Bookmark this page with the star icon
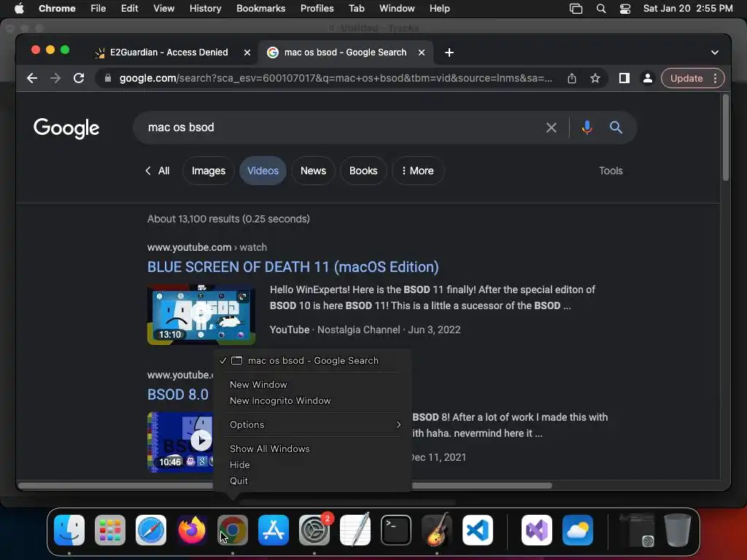This screenshot has width=747, height=560. 595,78
